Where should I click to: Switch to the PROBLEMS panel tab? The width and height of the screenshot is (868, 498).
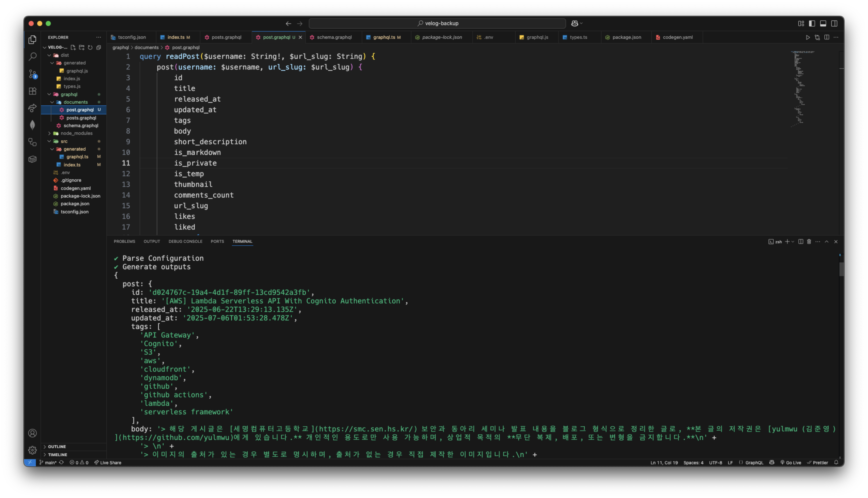click(124, 242)
